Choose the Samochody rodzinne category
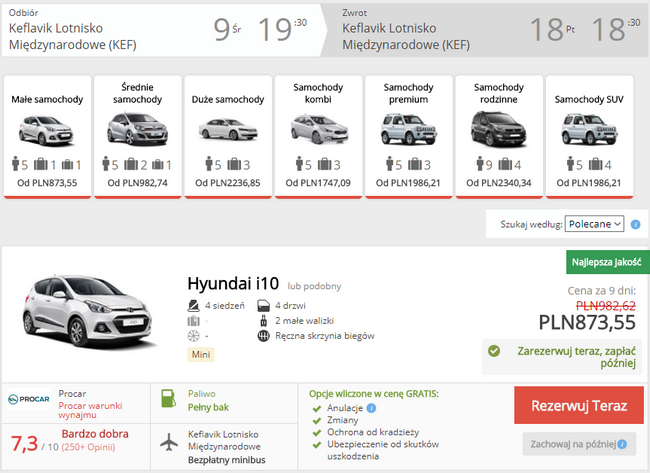The image size is (650, 473). point(499,137)
